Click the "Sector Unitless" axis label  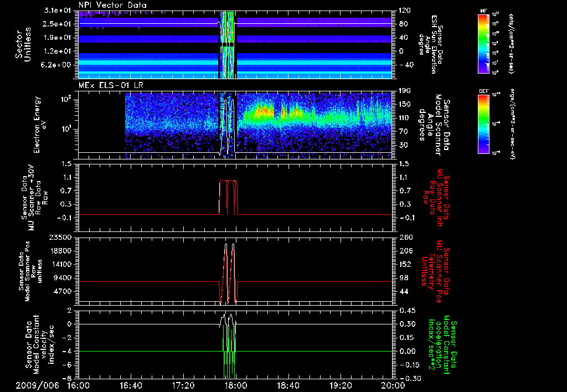(x=23, y=44)
